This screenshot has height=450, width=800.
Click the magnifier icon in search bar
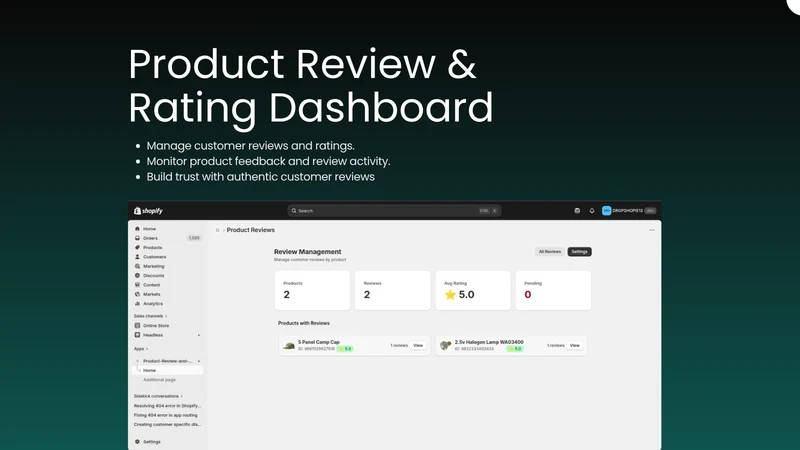coord(294,211)
